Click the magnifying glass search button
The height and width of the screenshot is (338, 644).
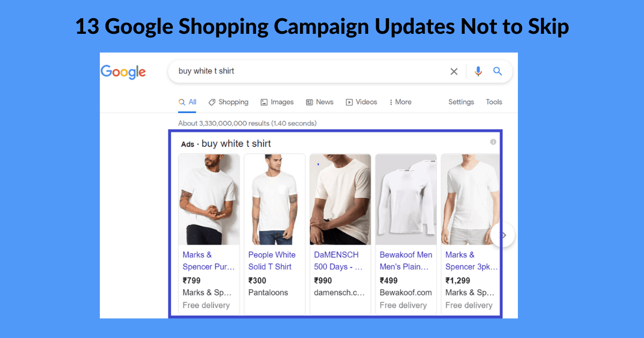pos(497,71)
